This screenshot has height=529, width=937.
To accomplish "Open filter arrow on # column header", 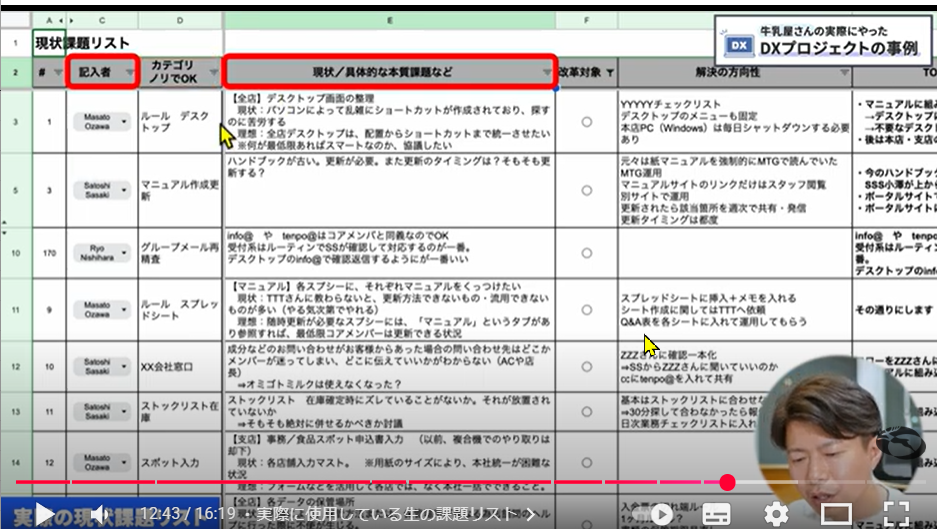I will coord(57,74).
